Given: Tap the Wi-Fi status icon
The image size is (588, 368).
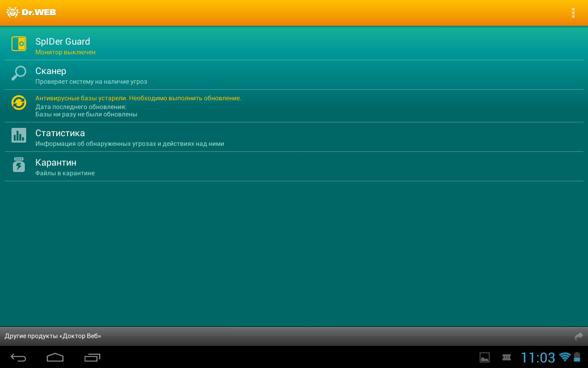Looking at the screenshot, I should [565, 357].
